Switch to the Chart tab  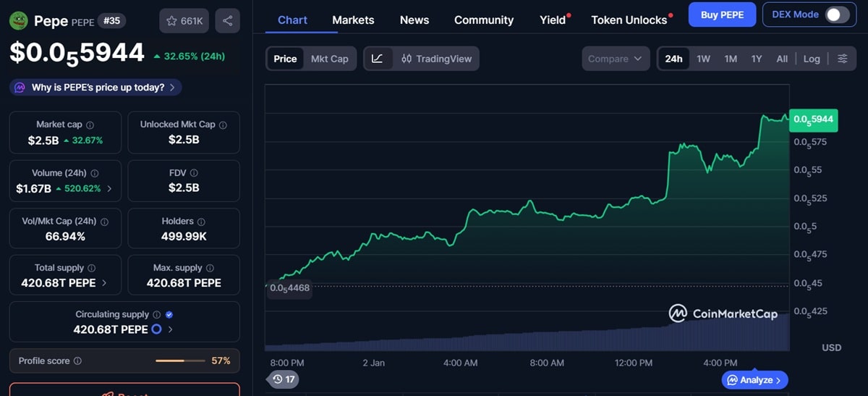click(292, 20)
